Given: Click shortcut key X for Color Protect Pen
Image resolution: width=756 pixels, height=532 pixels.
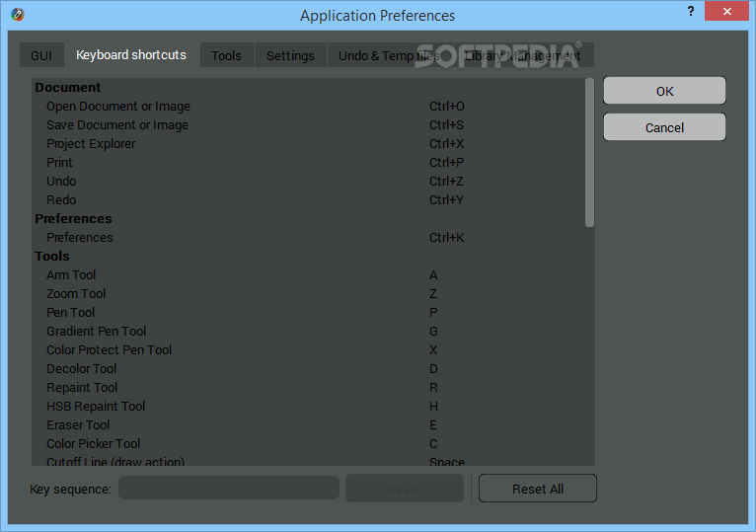Looking at the screenshot, I should (x=433, y=350).
